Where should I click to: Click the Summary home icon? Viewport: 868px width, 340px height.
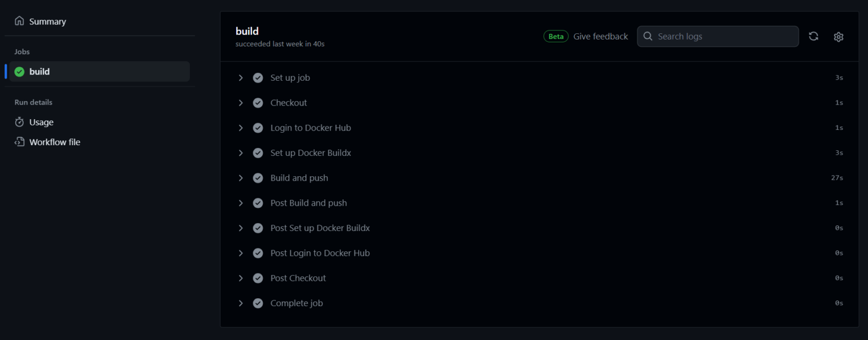point(19,21)
